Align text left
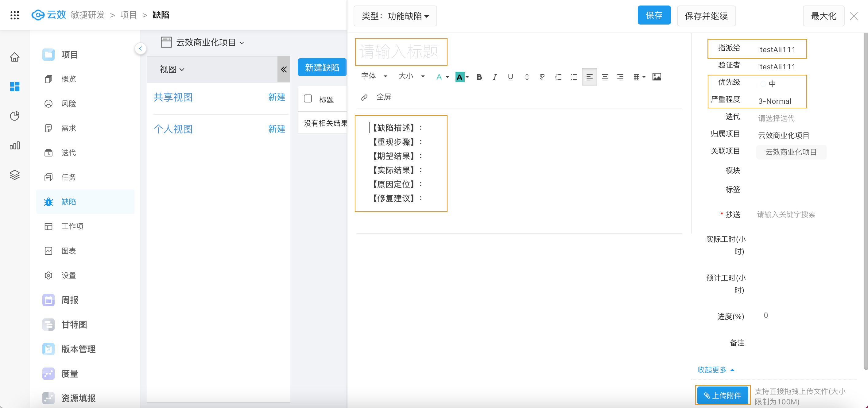 pos(589,77)
